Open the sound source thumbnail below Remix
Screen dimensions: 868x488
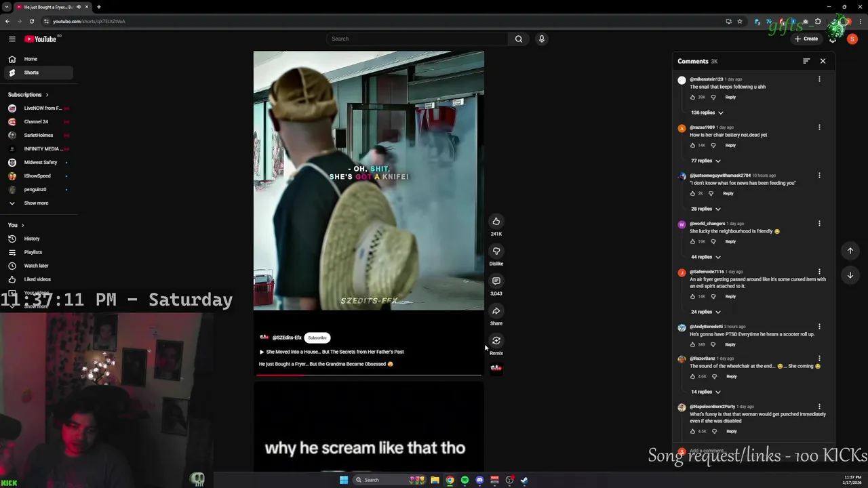[496, 368]
